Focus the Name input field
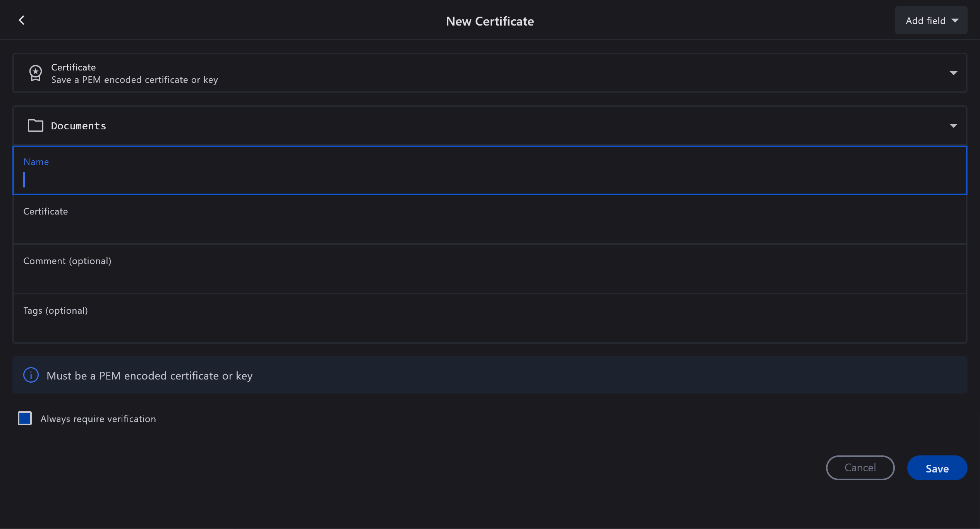Screen dimensions: 980x529 pyautogui.click(x=489, y=179)
